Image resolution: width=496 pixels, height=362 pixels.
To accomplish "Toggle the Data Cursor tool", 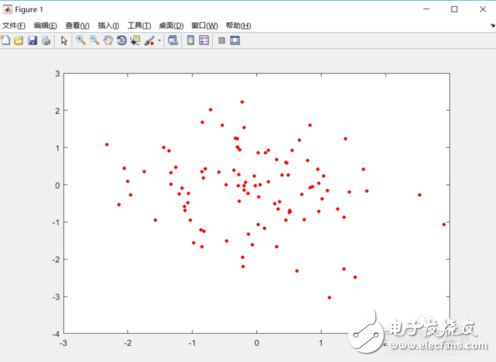I will 135,40.
